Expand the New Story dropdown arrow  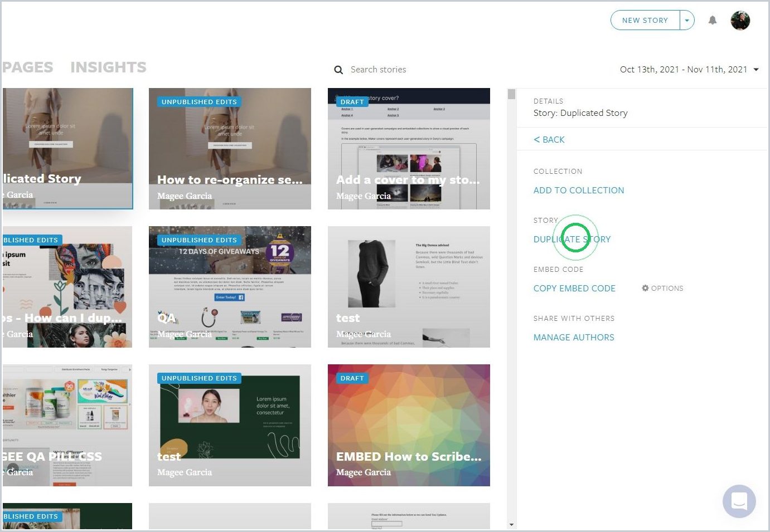click(x=687, y=21)
